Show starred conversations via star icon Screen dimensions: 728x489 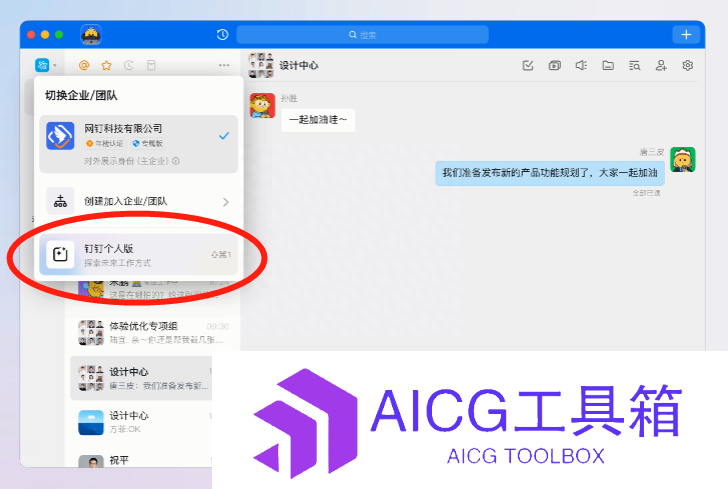click(x=106, y=65)
